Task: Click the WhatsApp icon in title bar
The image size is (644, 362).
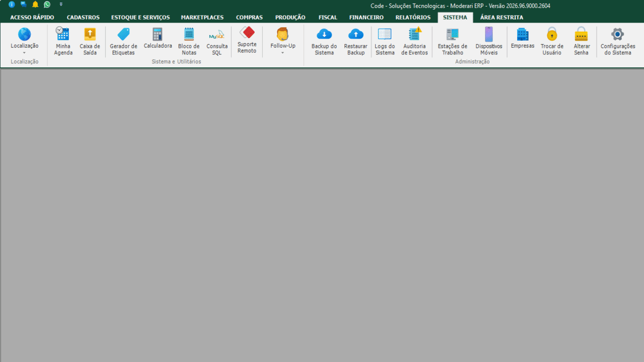Action: pyautogui.click(x=47, y=5)
